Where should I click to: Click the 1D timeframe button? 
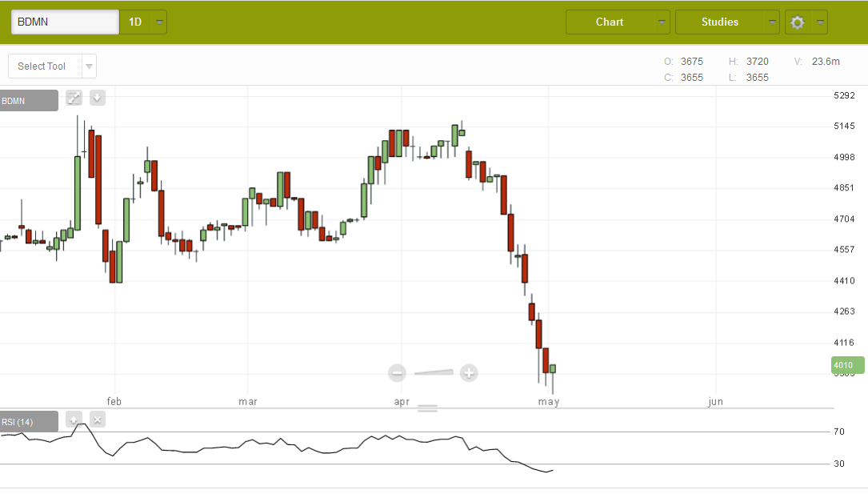point(135,22)
